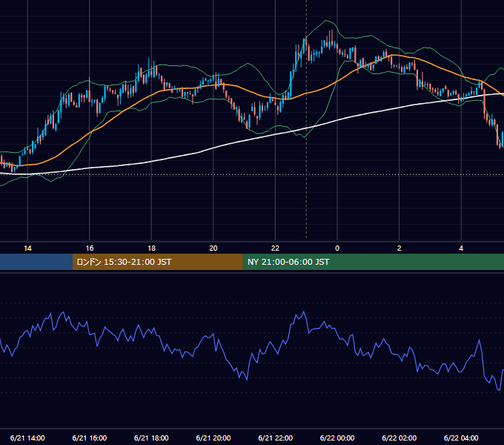504x445 pixels.
Task: Click the 16 hour axis label
Action: 90,248
